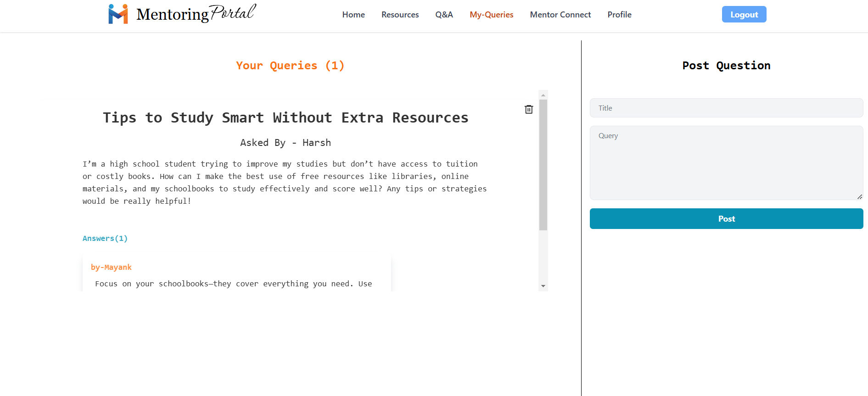Log out using the Logout button
This screenshot has width=868, height=396.
coord(744,14)
